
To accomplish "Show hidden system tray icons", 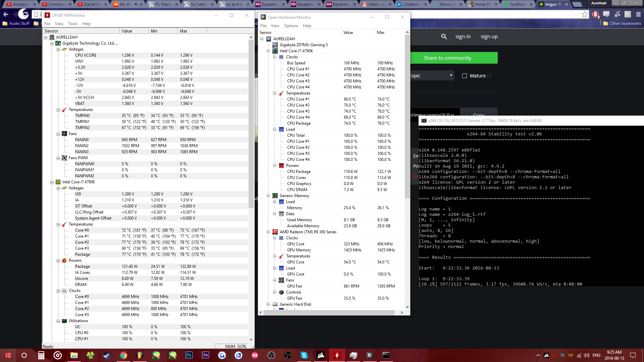I will (x=538, y=355).
